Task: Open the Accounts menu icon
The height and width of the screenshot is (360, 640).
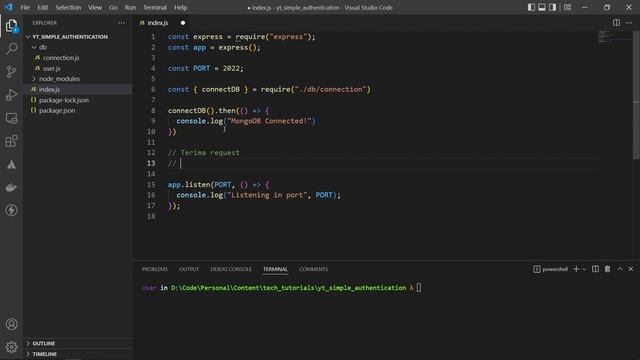Action: pos(11,324)
